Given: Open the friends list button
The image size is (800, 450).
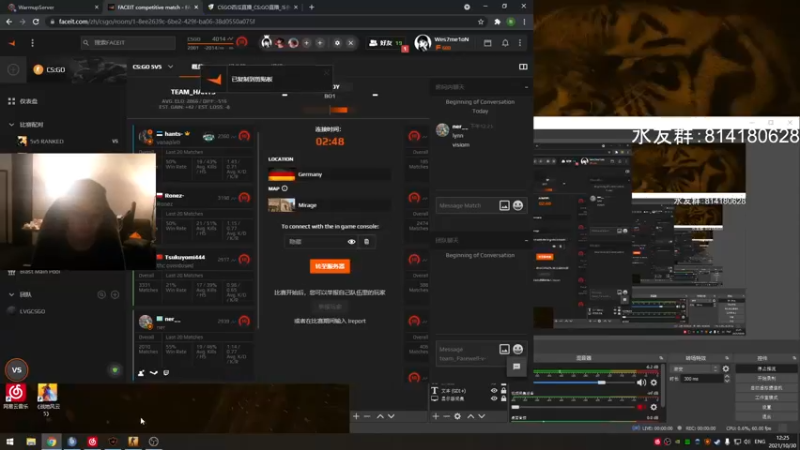Looking at the screenshot, I should tap(386, 43).
